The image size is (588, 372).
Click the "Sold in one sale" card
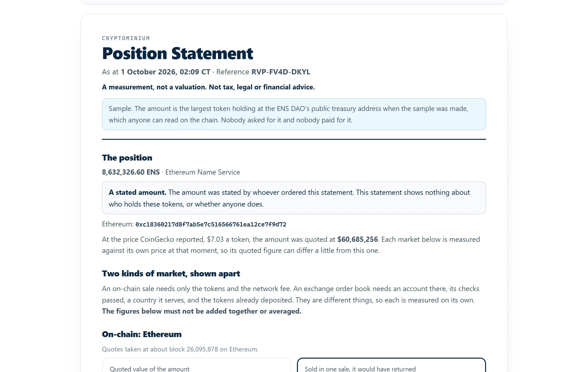point(391,365)
